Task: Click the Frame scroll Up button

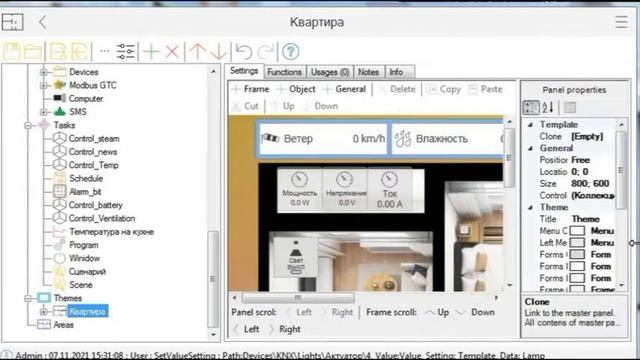Action: click(x=437, y=312)
